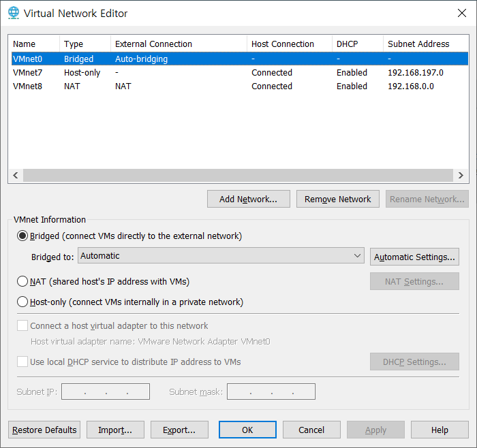Click the Cancel button
The width and height of the screenshot is (477, 448).
point(311,430)
